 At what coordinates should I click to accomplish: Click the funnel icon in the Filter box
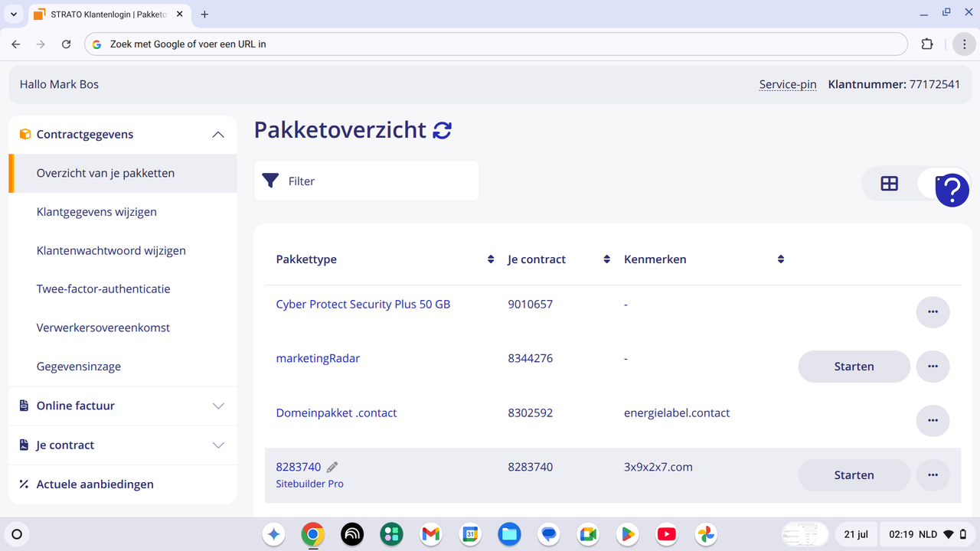tap(270, 181)
